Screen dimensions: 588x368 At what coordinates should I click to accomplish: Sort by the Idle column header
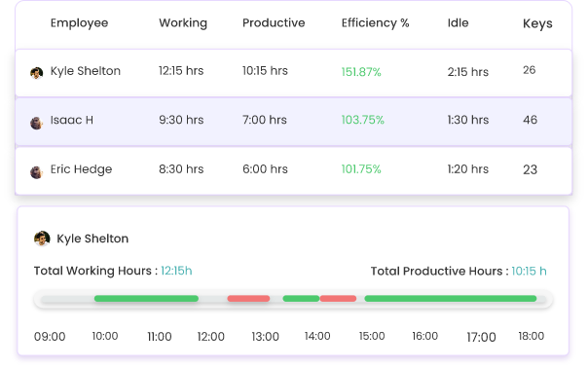[458, 23]
